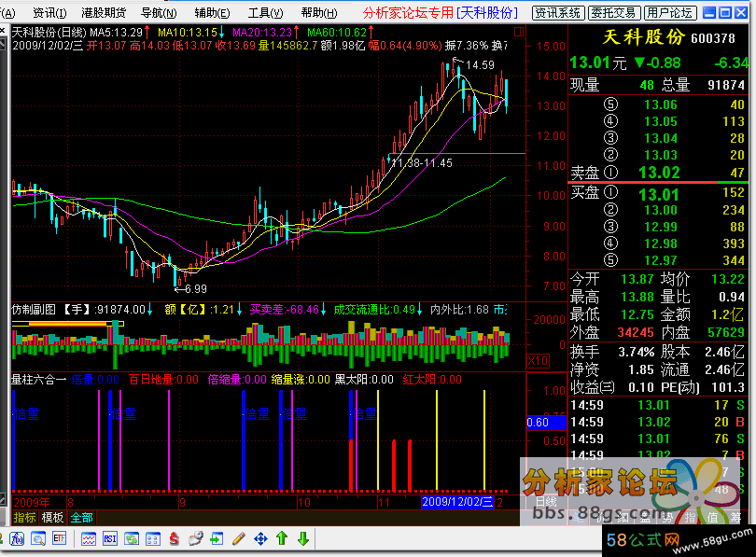Select the 指 tab at bottom right
The height and width of the screenshot is (557, 756).
pyautogui.click(x=690, y=518)
